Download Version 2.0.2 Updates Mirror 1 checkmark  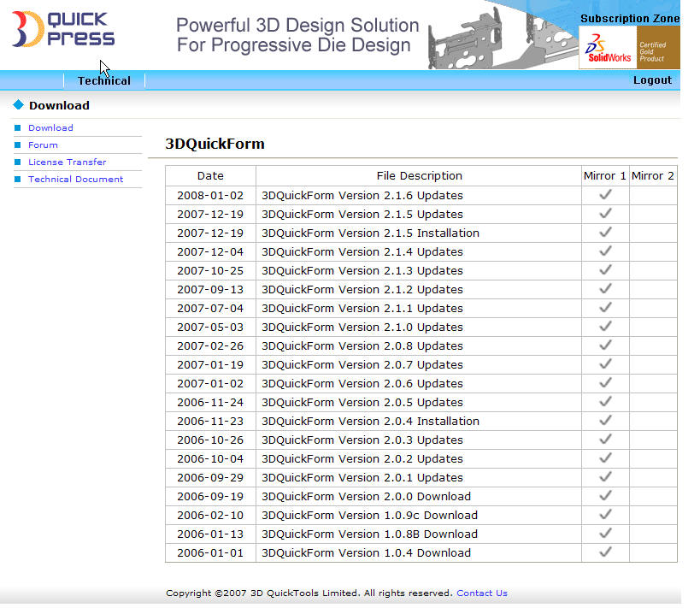pyautogui.click(x=605, y=458)
